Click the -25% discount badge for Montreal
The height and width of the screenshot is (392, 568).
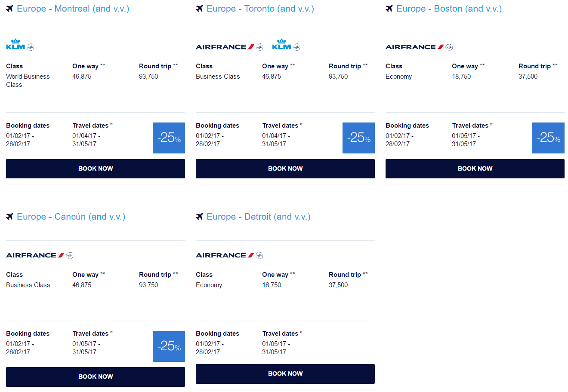point(169,138)
